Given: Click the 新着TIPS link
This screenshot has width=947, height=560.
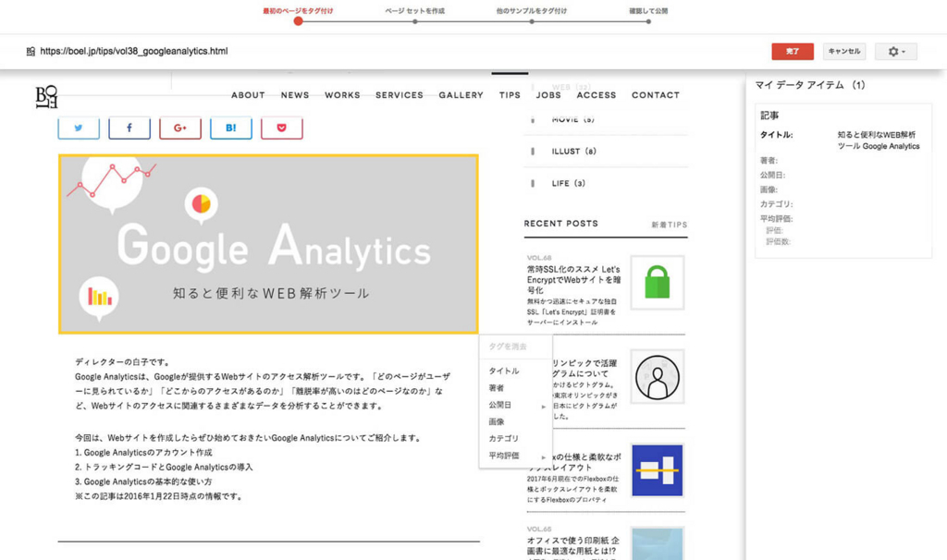Looking at the screenshot, I should pyautogui.click(x=670, y=225).
